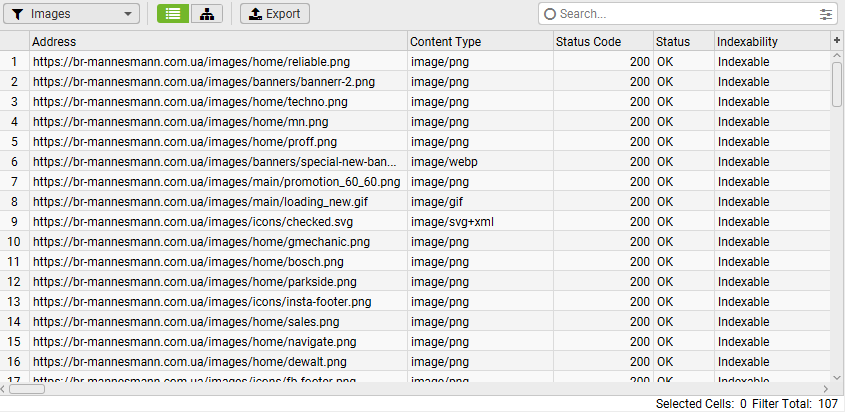Click the magnifier icon in search box
Image resolution: width=845 pixels, height=412 pixels.
(x=549, y=14)
